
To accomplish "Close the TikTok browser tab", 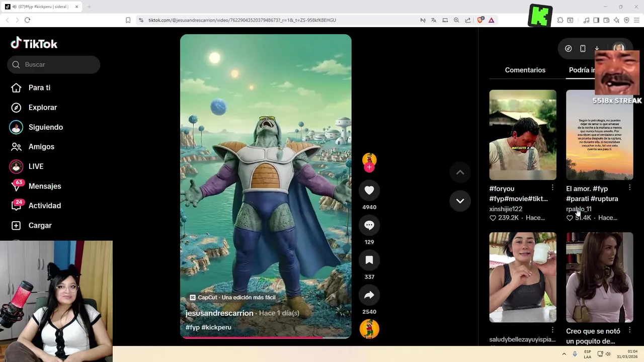I will (x=76, y=7).
